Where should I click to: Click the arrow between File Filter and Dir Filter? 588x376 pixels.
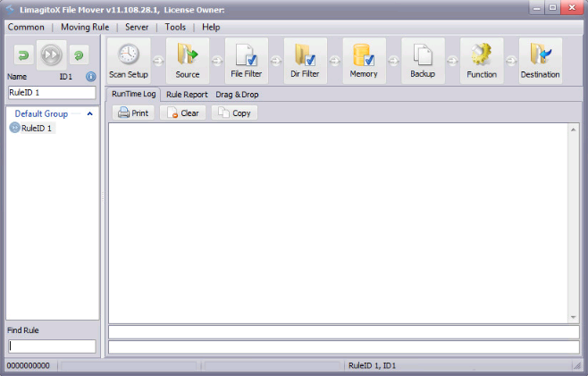click(x=276, y=61)
